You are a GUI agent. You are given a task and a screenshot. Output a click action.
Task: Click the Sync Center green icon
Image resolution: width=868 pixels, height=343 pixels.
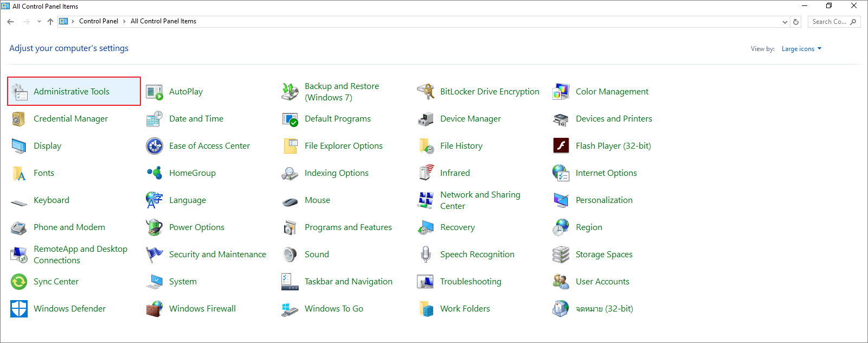(x=19, y=282)
